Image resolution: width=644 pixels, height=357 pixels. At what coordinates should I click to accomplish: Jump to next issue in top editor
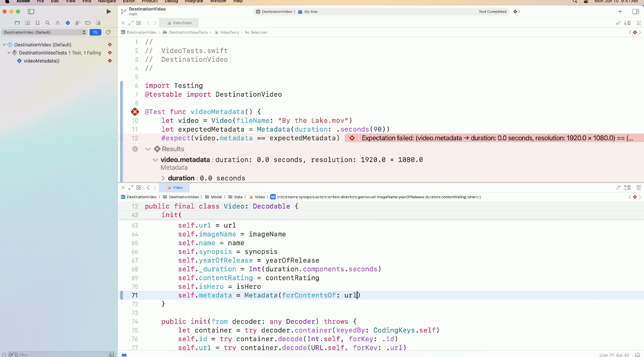[640, 32]
